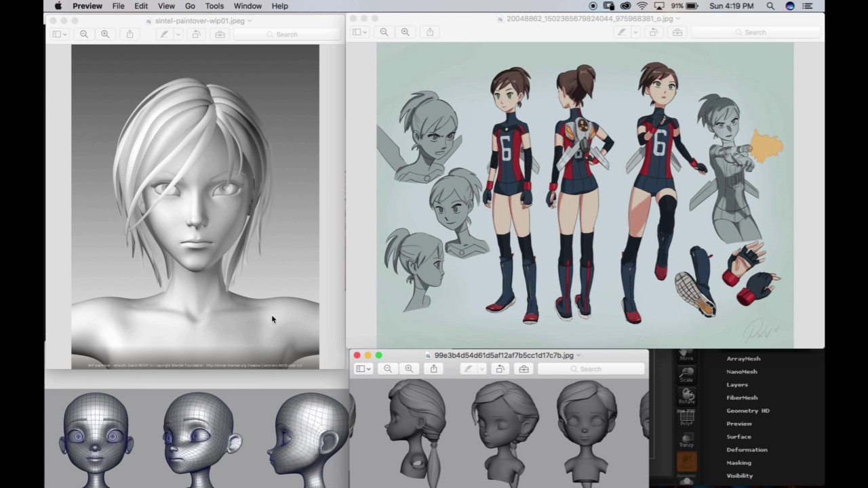The width and height of the screenshot is (868, 488).
Task: Open the Apple menu
Action: pyautogui.click(x=58, y=6)
